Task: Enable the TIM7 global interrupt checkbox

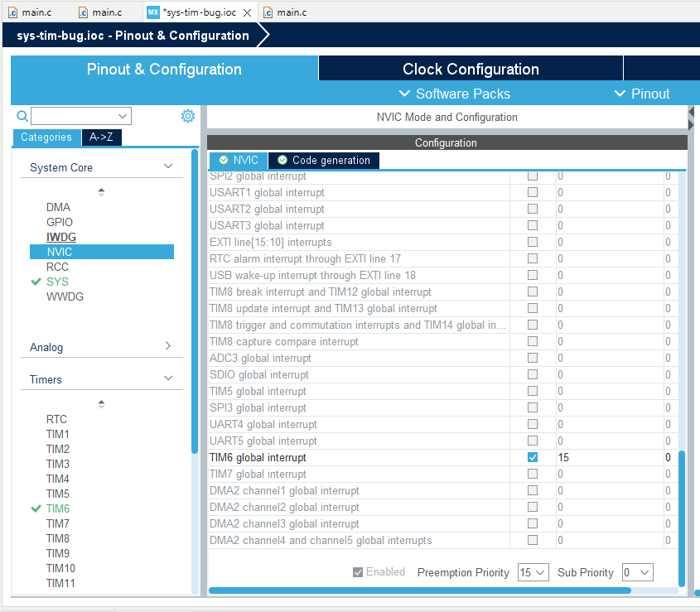Action: tap(531, 474)
